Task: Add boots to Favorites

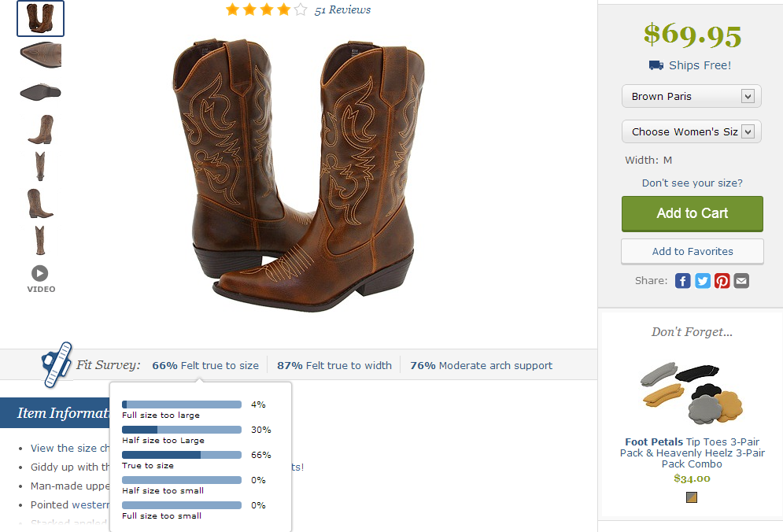Action: [x=692, y=251]
